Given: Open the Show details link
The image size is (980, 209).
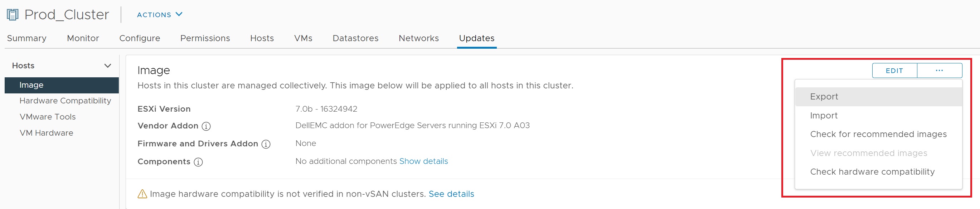Looking at the screenshot, I should [x=423, y=161].
